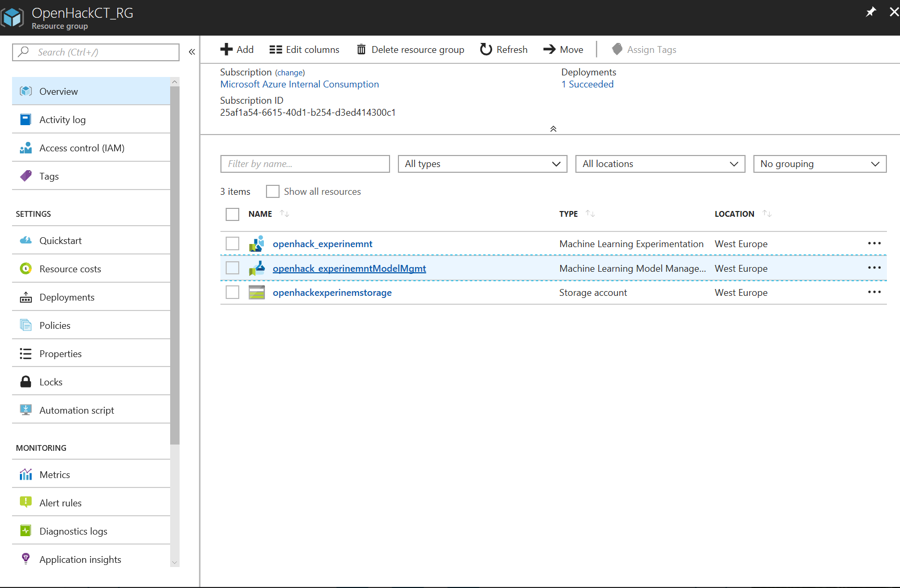Viewport: 900px width, 588px height.
Task: Click the Access control (IAM) people icon
Action: [26, 148]
